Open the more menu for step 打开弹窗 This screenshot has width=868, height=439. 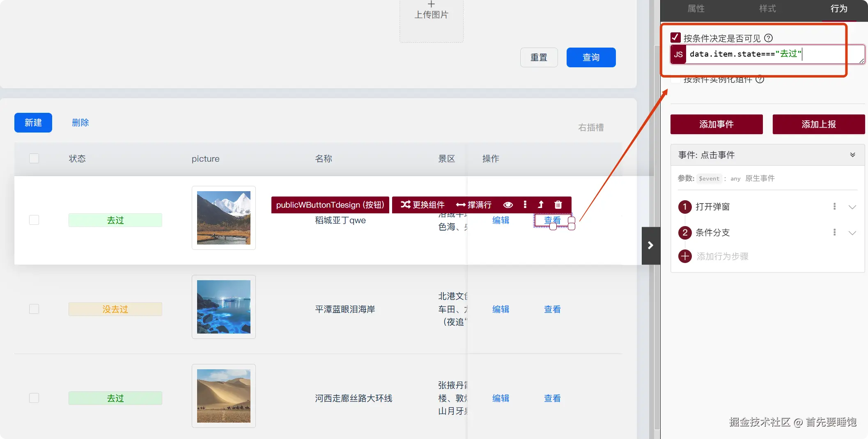[834, 206]
